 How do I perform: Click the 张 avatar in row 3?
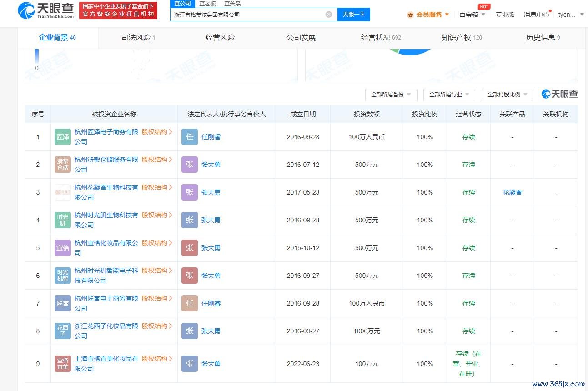190,192
